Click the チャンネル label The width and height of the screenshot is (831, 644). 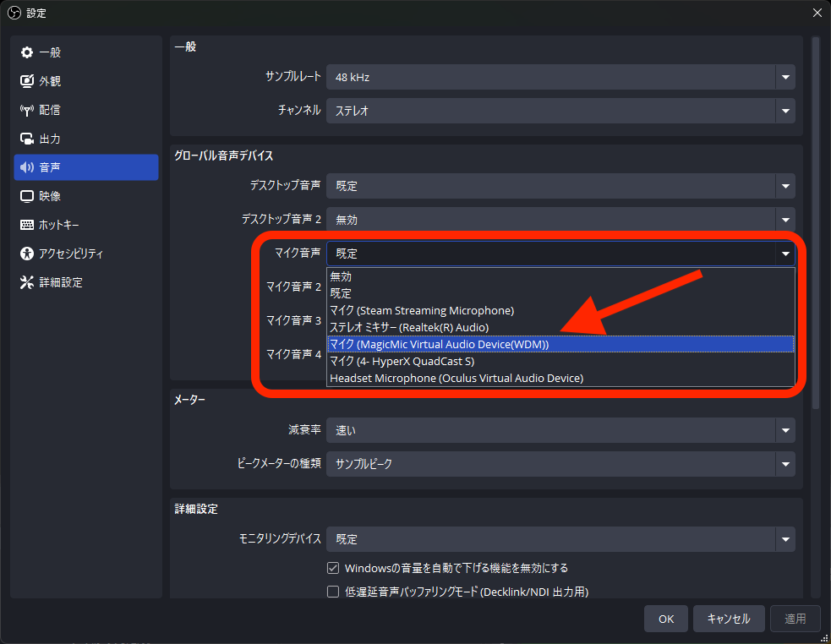click(299, 110)
